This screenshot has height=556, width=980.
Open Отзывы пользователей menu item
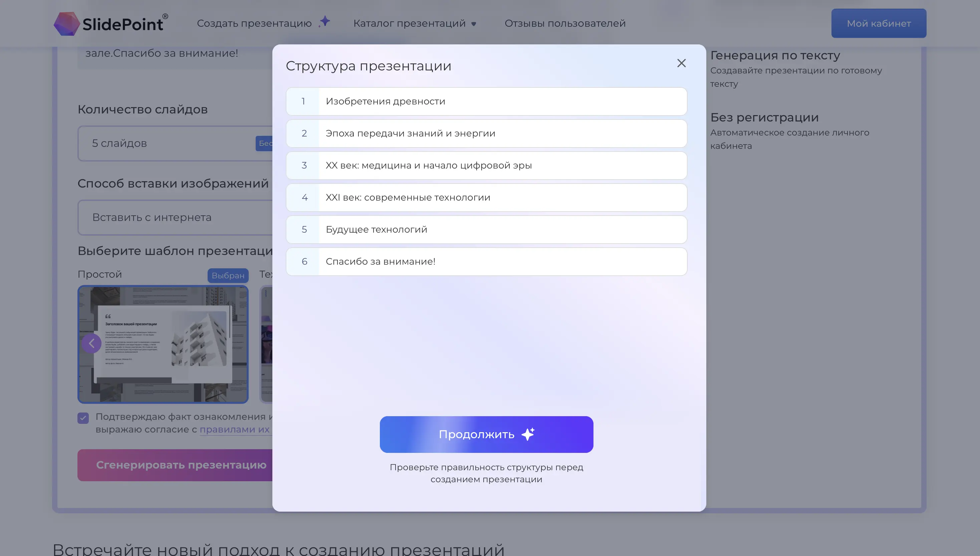(565, 23)
